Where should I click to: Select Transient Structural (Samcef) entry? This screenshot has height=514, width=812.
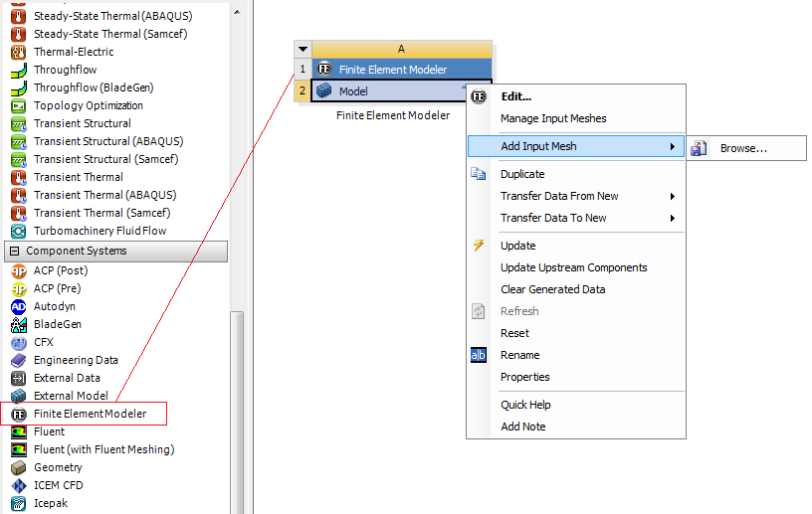tap(105, 159)
